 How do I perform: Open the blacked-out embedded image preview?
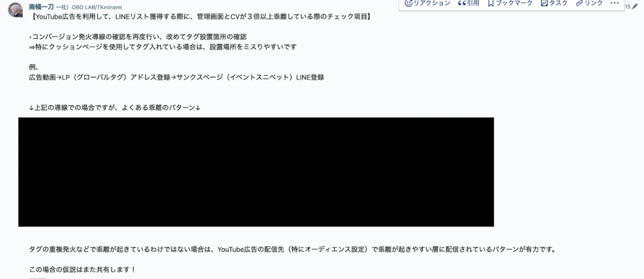coord(256,172)
